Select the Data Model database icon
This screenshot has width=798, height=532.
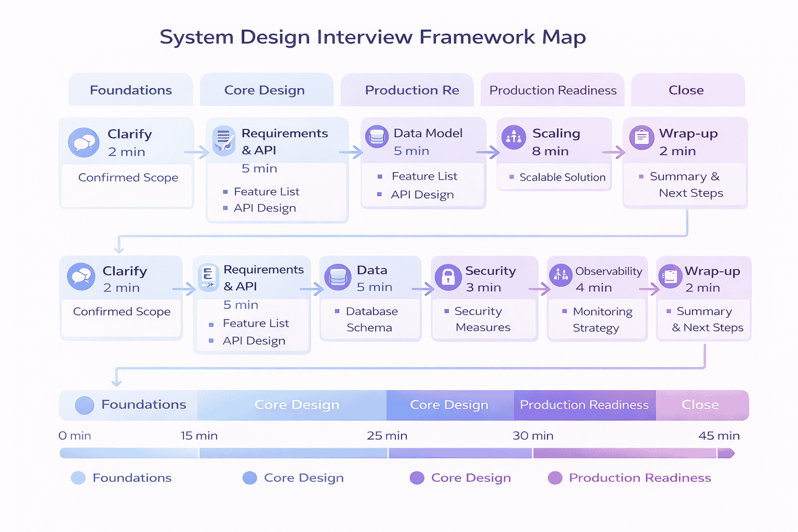tap(377, 137)
